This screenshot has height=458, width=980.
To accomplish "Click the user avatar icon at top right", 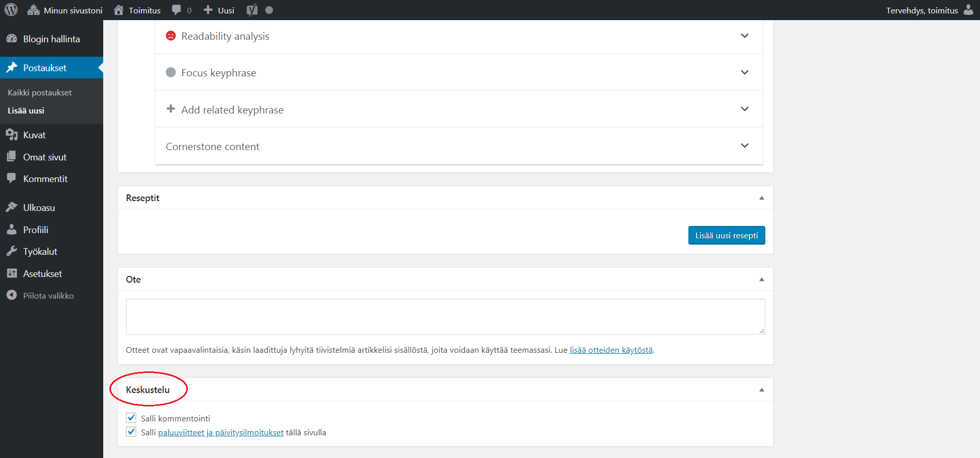I will tap(969, 10).
